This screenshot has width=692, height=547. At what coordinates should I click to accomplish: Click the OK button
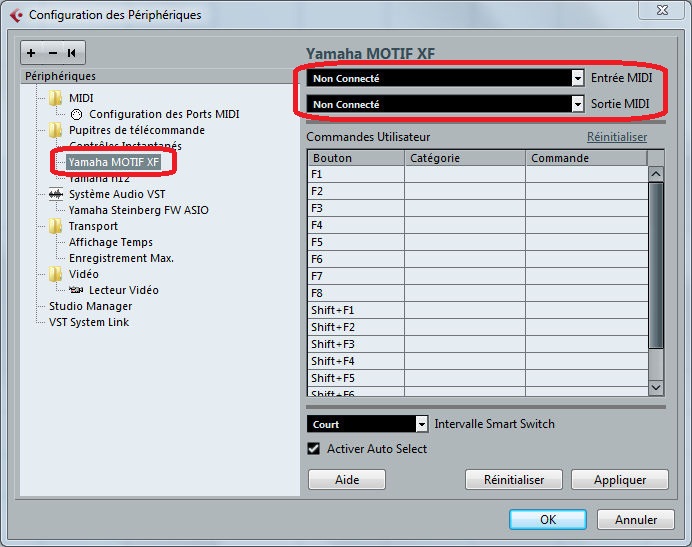pyautogui.click(x=547, y=519)
